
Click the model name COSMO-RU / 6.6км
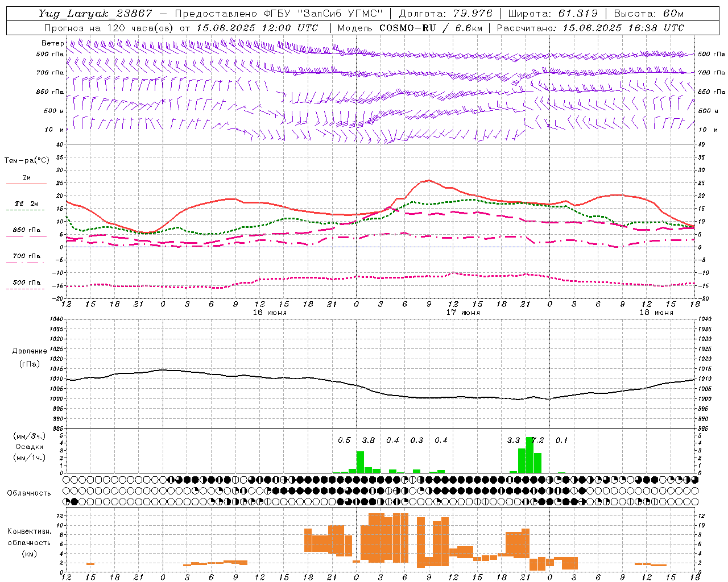tap(431, 28)
